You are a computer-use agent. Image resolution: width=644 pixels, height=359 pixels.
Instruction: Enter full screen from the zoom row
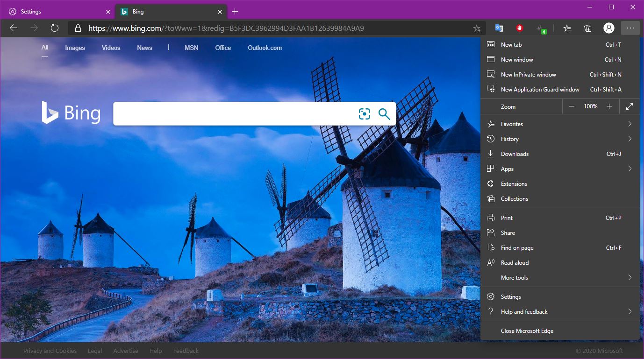(630, 106)
